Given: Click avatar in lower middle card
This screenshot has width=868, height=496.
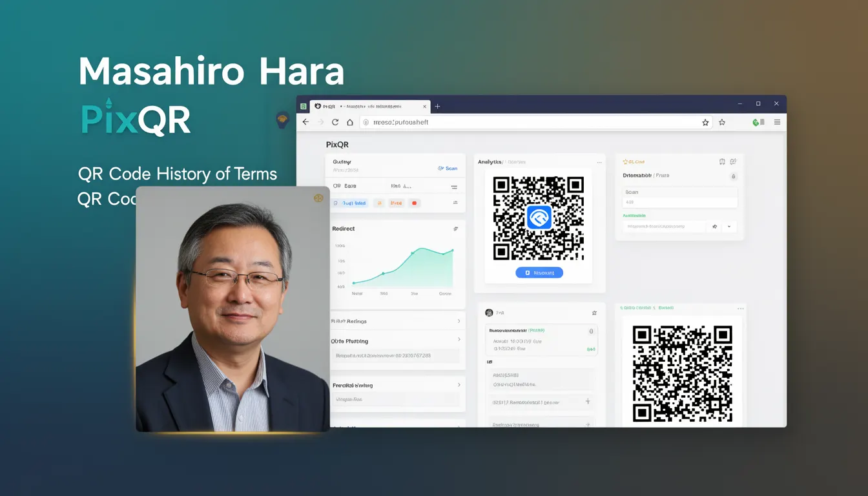Looking at the screenshot, I should pos(489,313).
